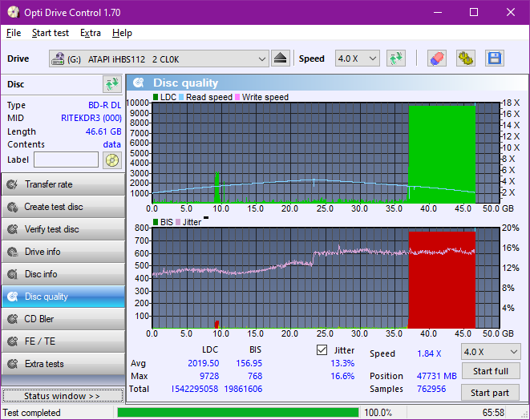Click the LDC average 2019.50

pyautogui.click(x=204, y=363)
